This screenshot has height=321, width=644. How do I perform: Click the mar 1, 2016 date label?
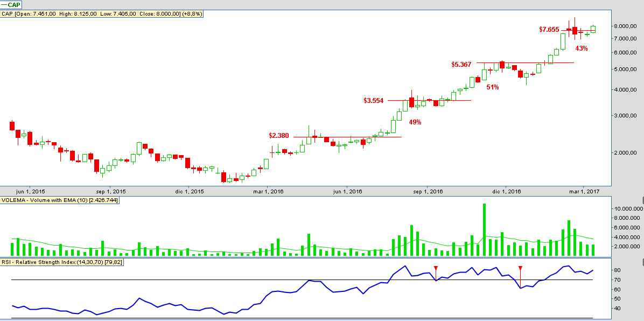click(269, 192)
